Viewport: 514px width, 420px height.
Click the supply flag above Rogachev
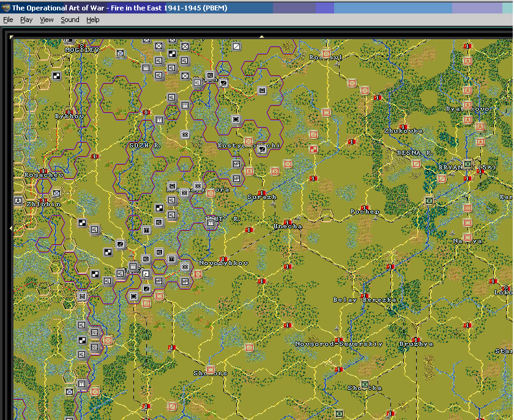(43, 171)
